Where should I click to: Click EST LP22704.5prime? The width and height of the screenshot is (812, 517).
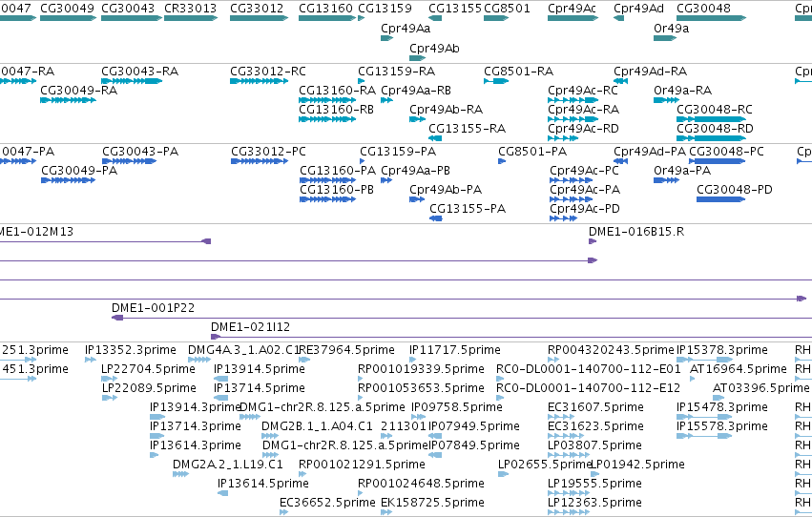click(x=110, y=379)
